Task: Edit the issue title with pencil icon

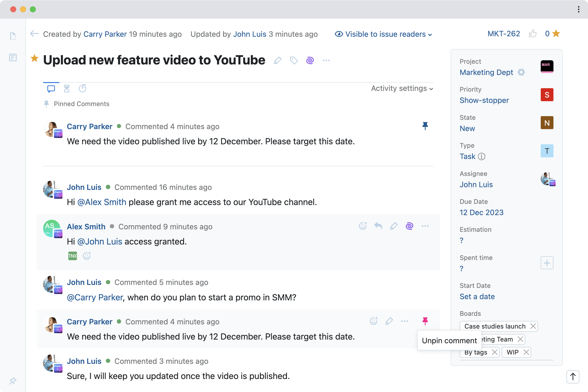Action: click(278, 61)
